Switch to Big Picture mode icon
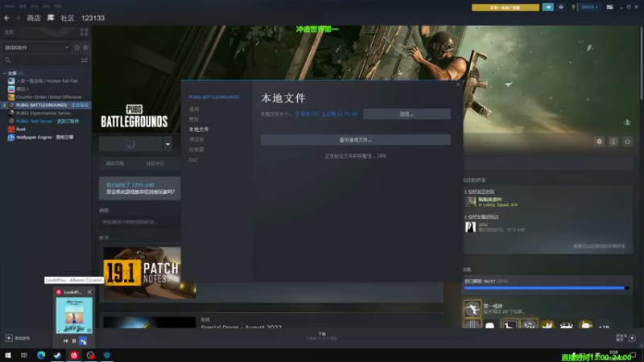 tap(610, 7)
